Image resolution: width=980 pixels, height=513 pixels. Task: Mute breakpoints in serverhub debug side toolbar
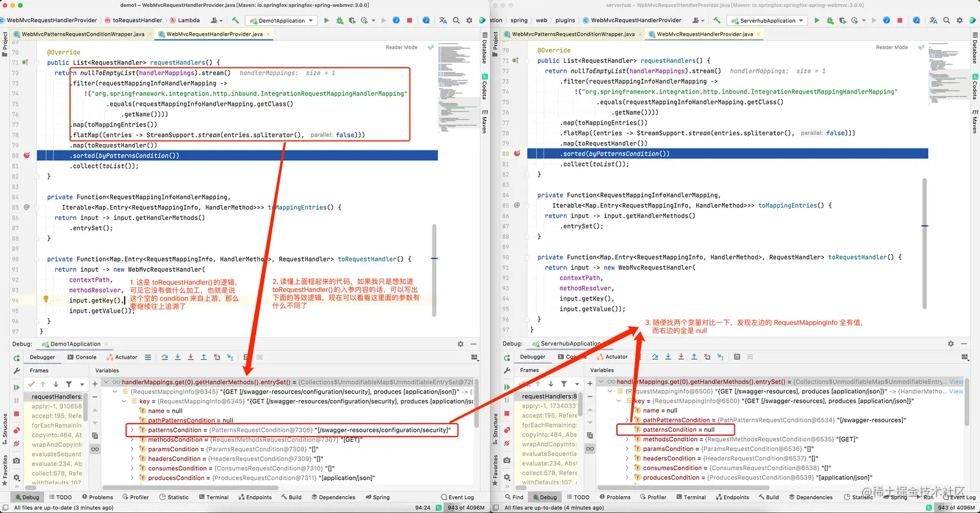pyautogui.click(x=507, y=444)
